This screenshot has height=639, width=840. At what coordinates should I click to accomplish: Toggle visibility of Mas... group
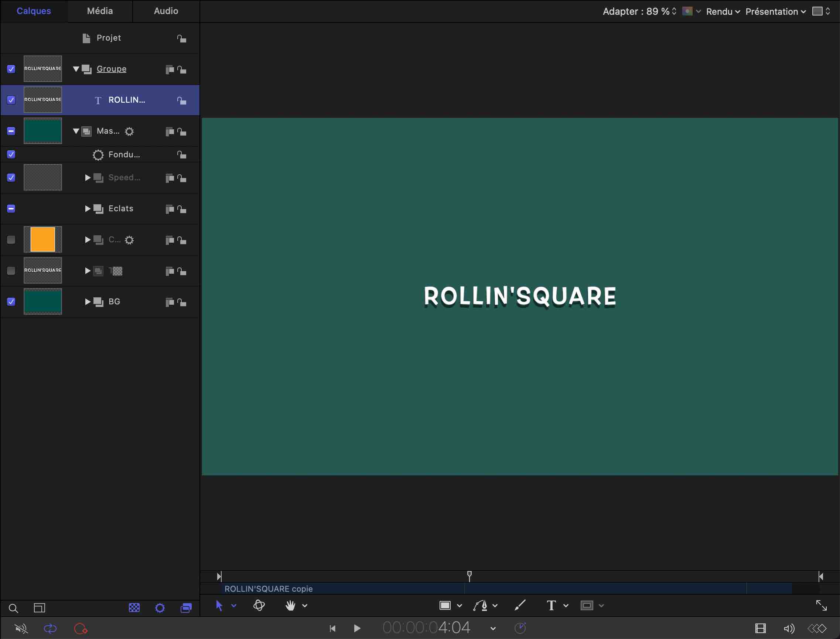[x=11, y=131]
